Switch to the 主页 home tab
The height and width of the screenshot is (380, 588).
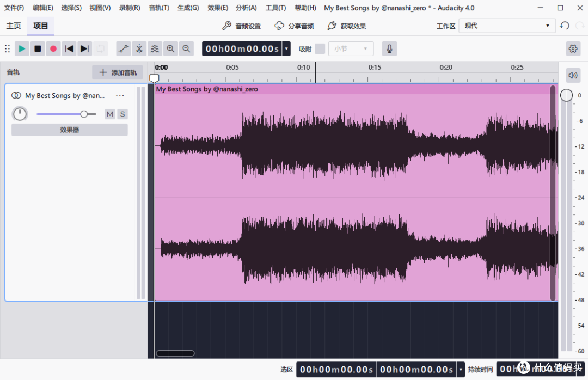point(14,26)
